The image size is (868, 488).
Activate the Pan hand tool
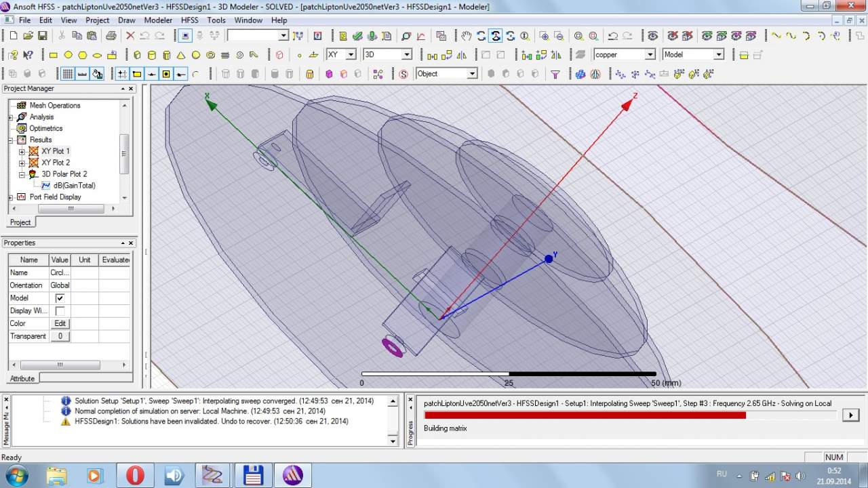point(466,36)
